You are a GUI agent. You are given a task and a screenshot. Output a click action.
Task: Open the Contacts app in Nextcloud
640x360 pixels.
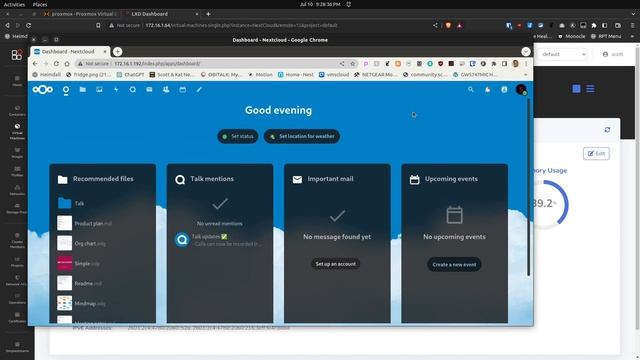(166, 89)
